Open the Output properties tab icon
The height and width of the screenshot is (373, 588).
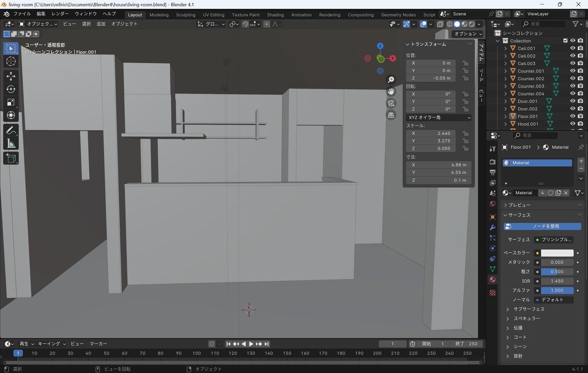[492, 172]
